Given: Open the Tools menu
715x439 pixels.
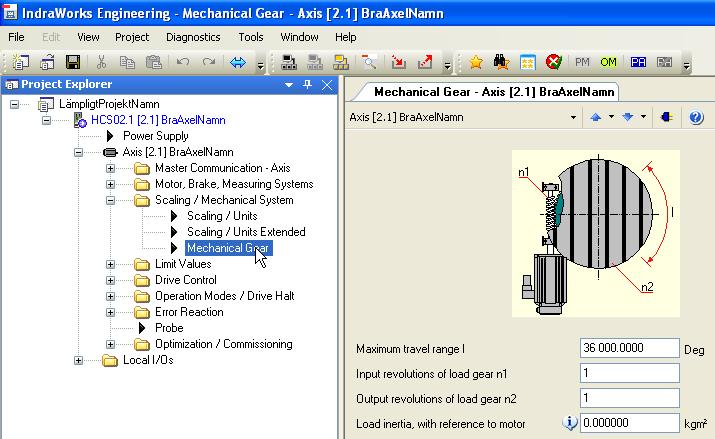Looking at the screenshot, I should point(251,37).
